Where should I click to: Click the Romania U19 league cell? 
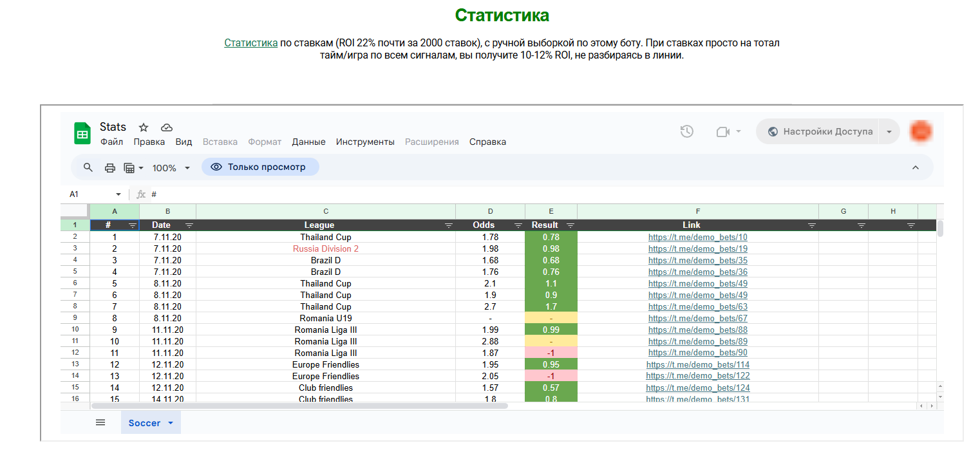pos(326,318)
